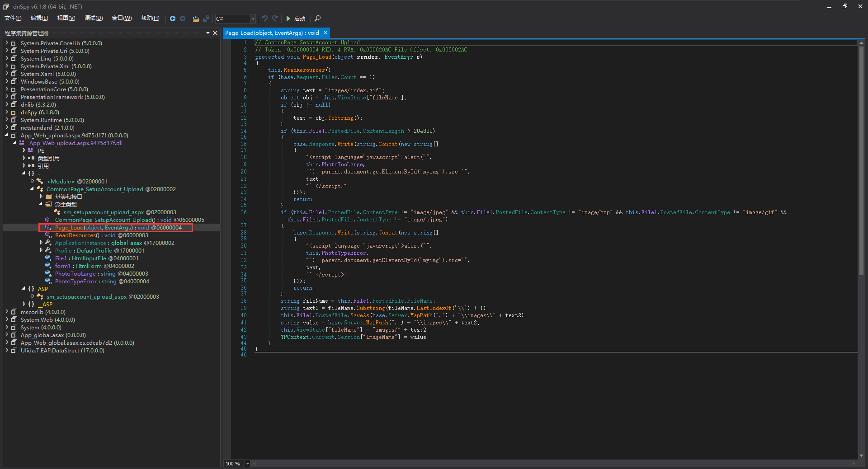Select the dnSpy (6.1.8.0) assembly icon
868x469 pixels.
(14, 112)
